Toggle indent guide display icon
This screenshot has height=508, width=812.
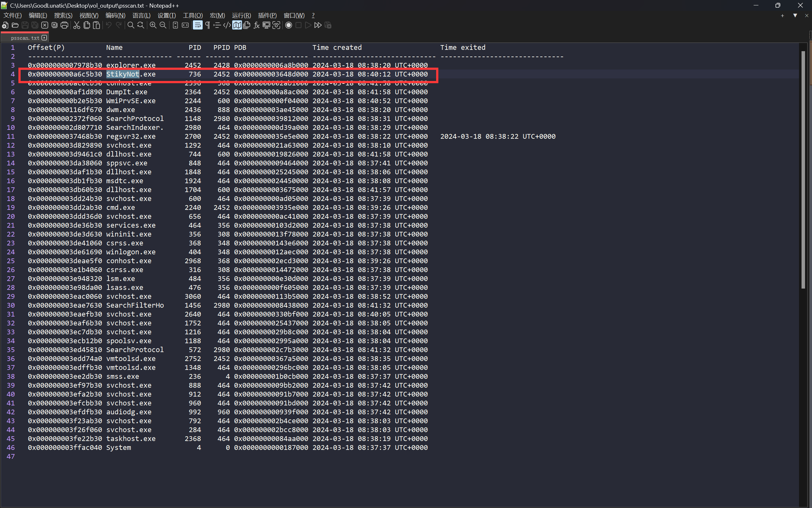pyautogui.click(x=217, y=25)
